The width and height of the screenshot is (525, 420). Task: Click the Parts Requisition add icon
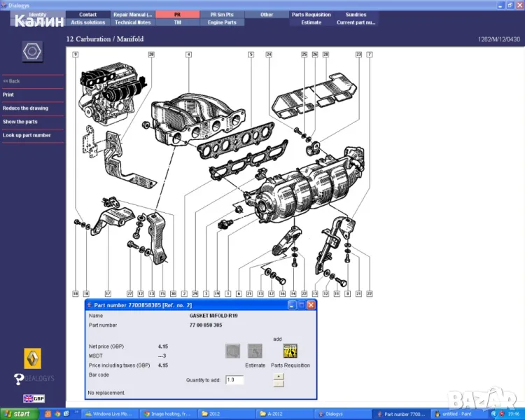pos(290,351)
